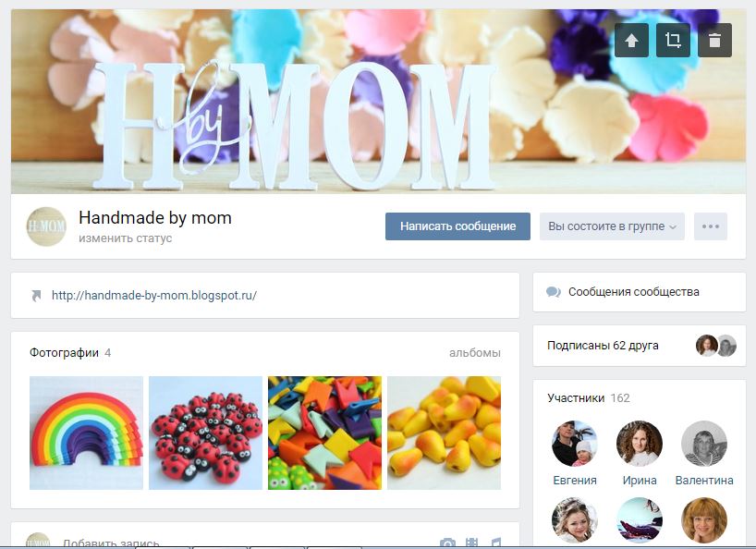Image resolution: width=756 pixels, height=549 pixels.
Task: Click the crop cover image icon
Action: (x=673, y=41)
